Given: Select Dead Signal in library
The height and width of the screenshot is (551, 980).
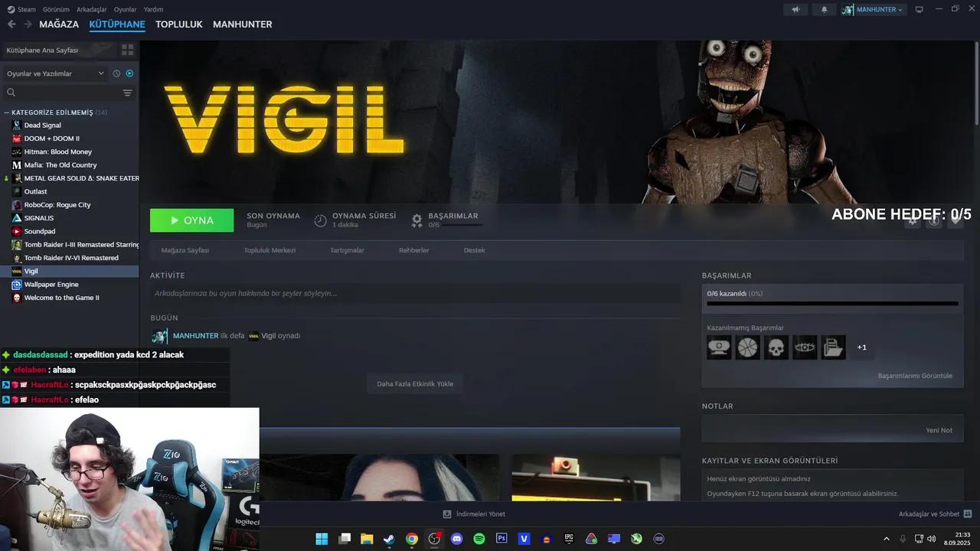Looking at the screenshot, I should point(70,125).
